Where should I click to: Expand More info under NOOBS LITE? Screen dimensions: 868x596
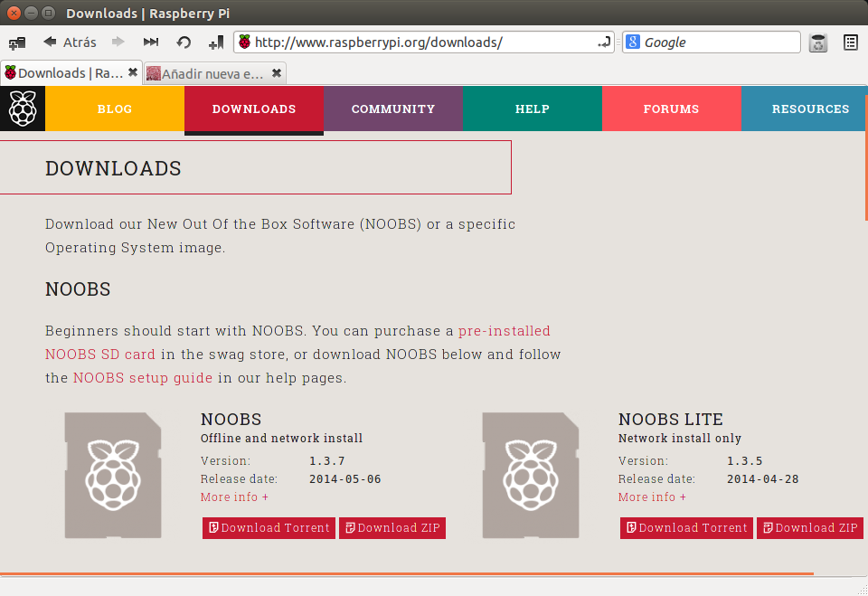652,497
